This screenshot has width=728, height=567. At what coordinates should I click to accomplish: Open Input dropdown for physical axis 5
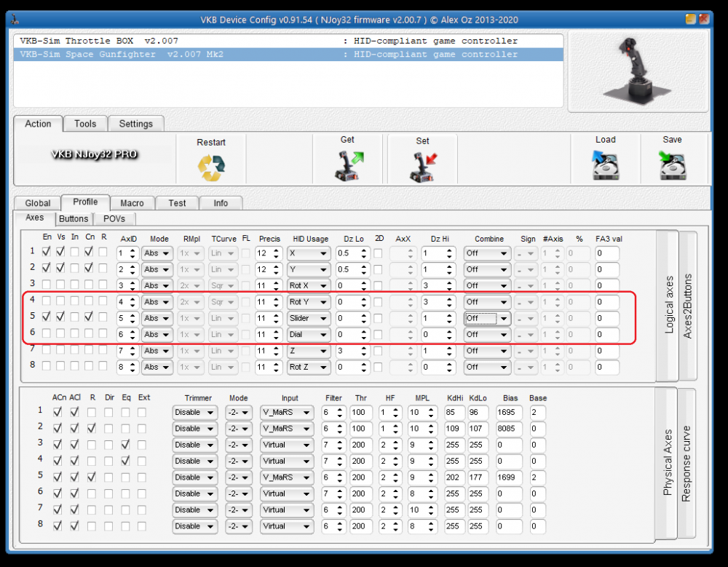286,477
